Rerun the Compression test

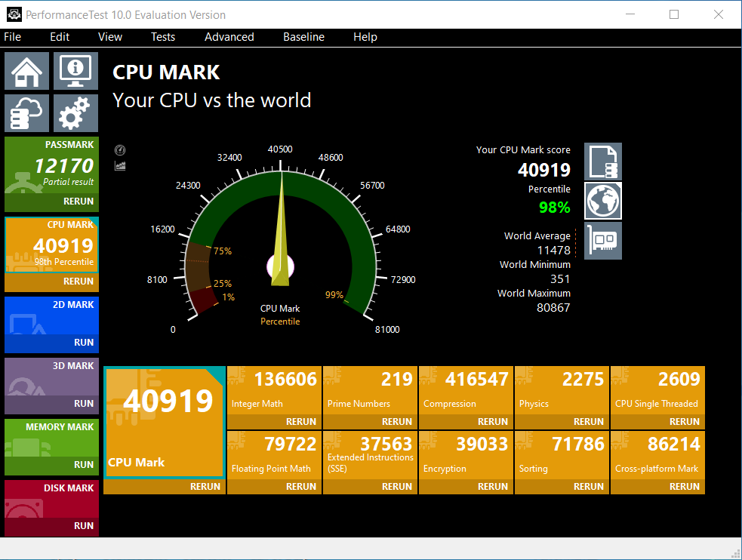[466, 421]
